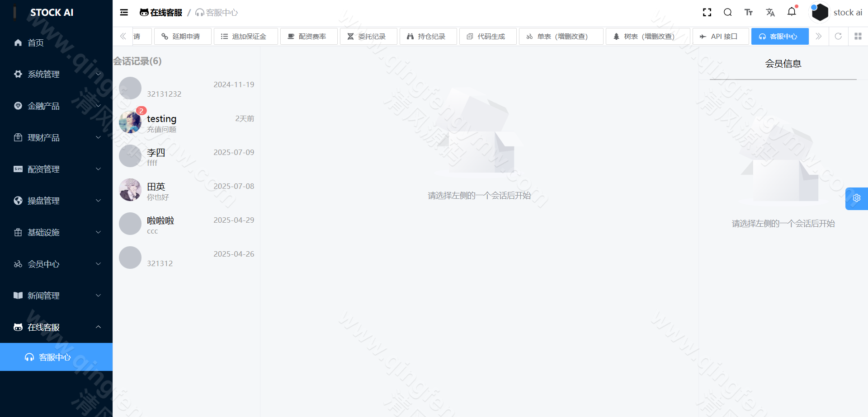
Task: Switch to the 客服中心 tab
Action: tap(779, 36)
